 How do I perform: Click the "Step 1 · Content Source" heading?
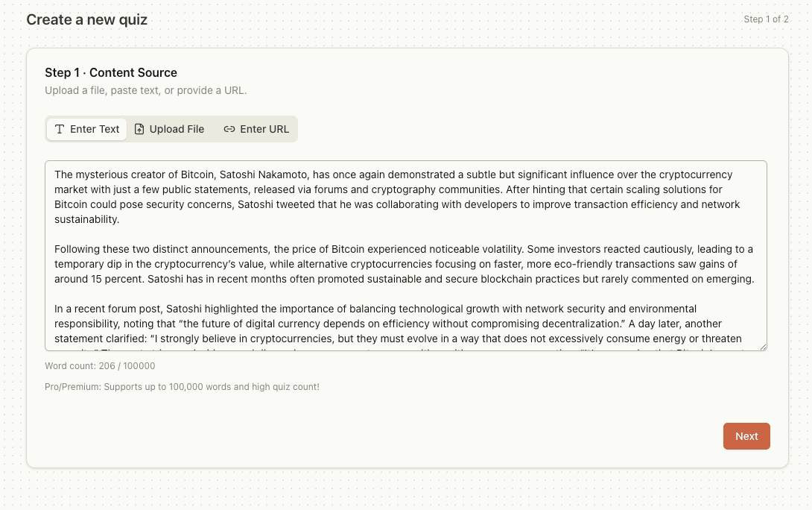[110, 72]
